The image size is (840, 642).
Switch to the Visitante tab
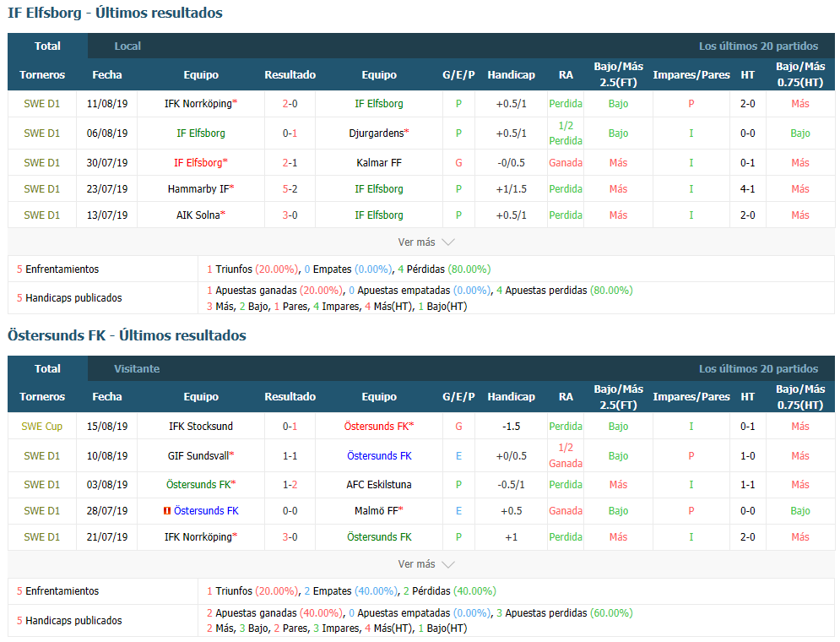137,368
